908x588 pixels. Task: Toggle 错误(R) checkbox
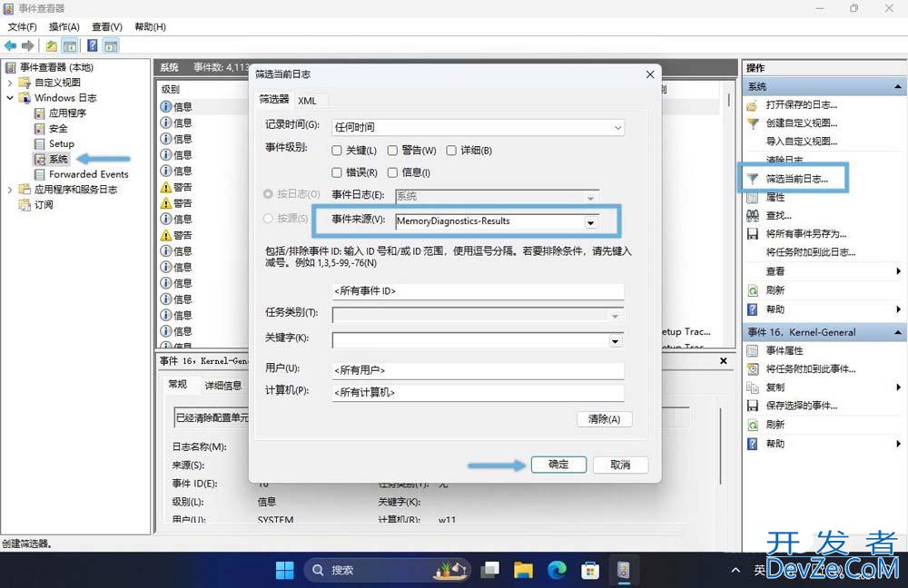click(337, 172)
